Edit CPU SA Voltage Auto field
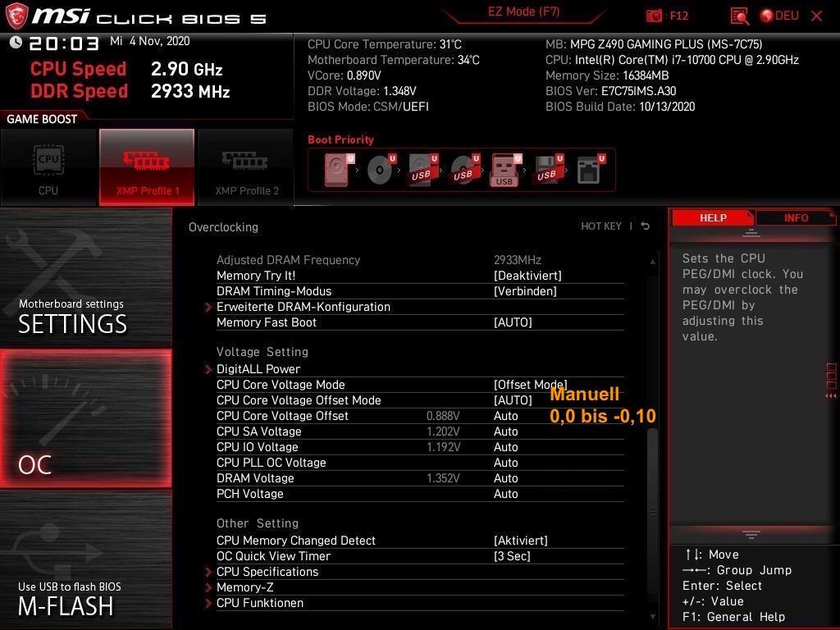 (505, 431)
